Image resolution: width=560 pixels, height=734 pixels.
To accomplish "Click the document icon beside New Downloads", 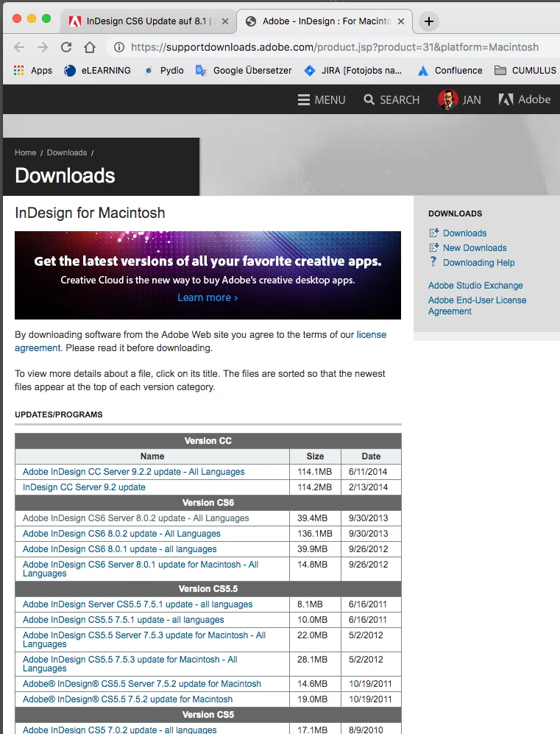I will tap(433, 247).
